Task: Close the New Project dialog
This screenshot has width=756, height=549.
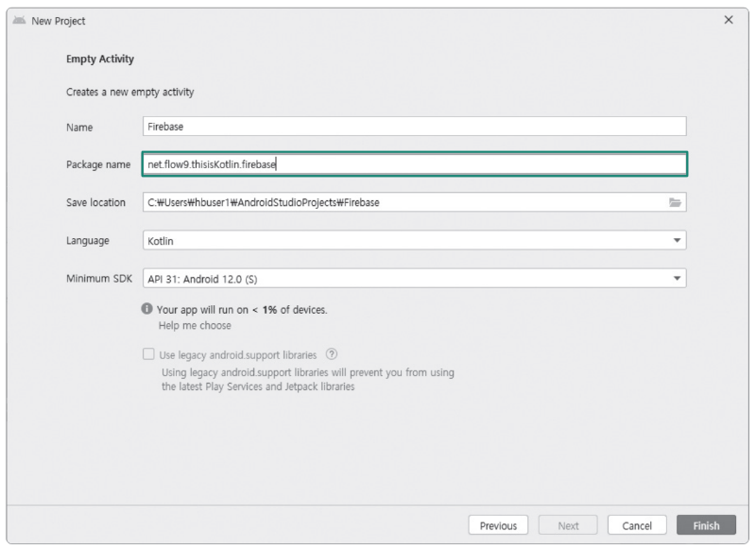Action: [729, 20]
